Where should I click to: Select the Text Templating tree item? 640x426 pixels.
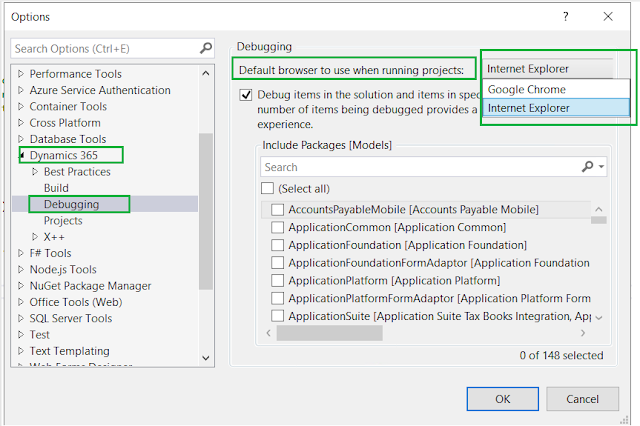[x=69, y=351]
